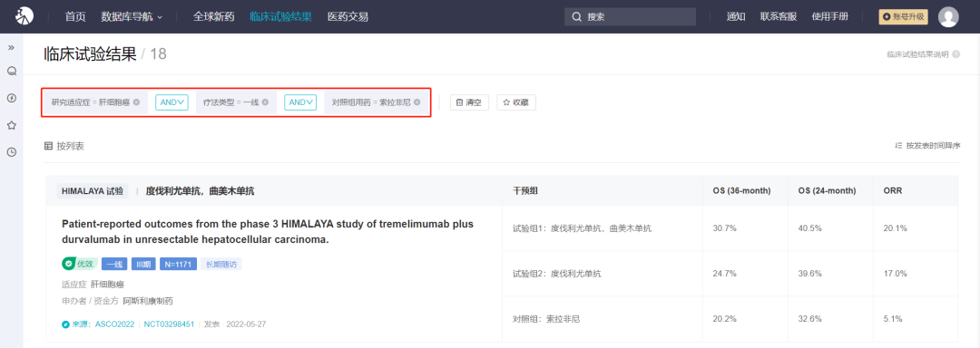Open the Patient-reported outcomes study title
Screen dimensions: 980x348
(268, 231)
